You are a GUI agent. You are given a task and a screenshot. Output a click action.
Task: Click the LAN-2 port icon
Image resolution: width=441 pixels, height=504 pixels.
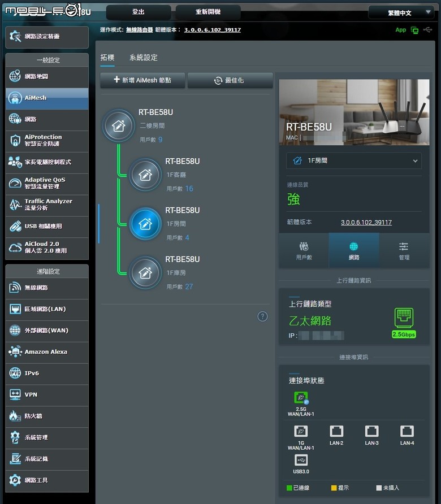[x=336, y=431]
